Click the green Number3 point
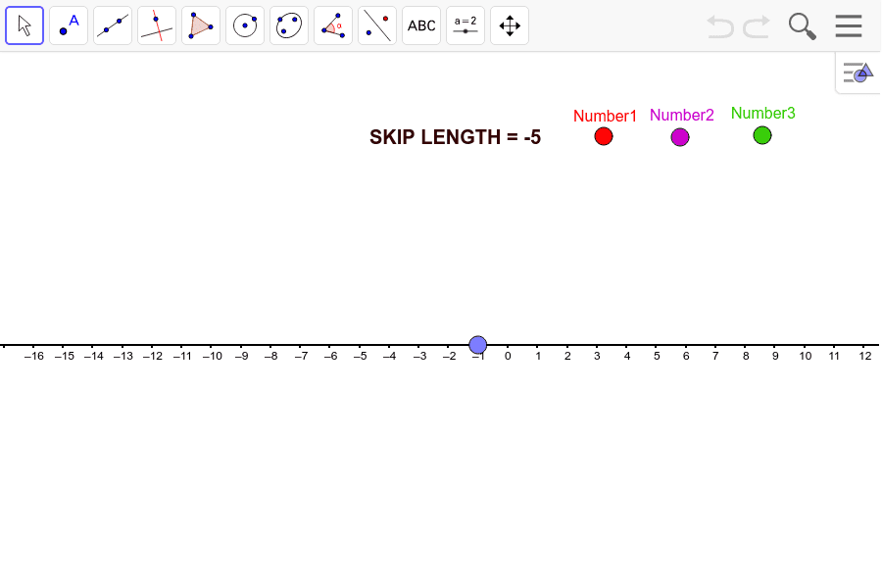Image resolution: width=882 pixels, height=588 pixels. (x=762, y=135)
